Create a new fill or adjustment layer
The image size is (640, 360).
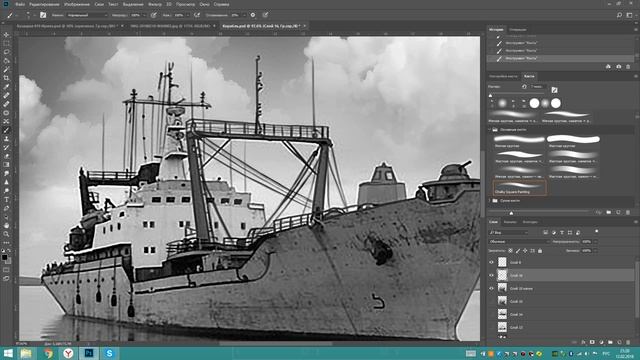click(601, 342)
